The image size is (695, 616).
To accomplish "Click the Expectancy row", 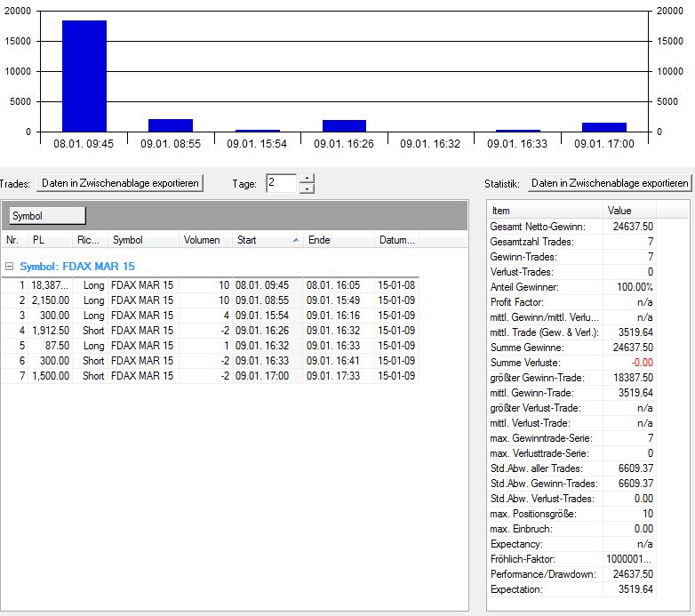I will tap(571, 543).
